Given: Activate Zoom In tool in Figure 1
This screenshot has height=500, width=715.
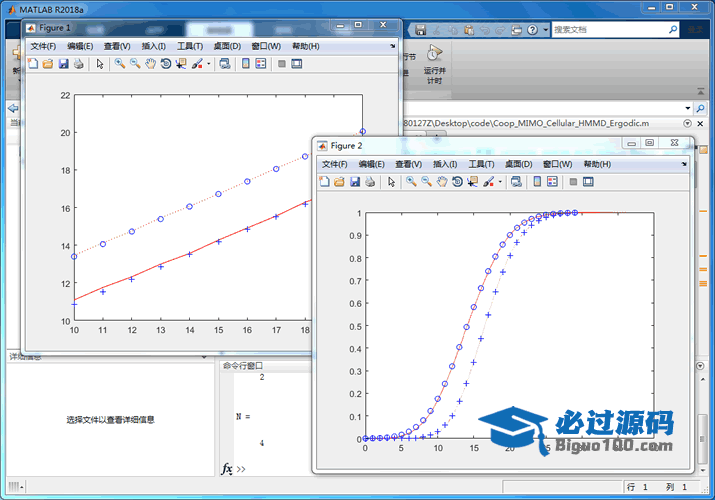Looking at the screenshot, I should point(120,64).
